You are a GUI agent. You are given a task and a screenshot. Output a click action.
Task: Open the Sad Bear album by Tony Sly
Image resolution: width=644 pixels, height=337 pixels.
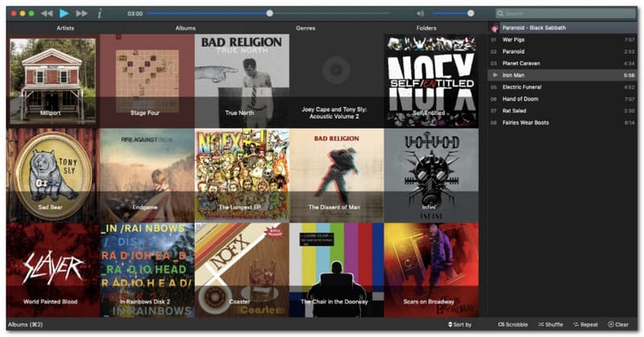(x=52, y=175)
